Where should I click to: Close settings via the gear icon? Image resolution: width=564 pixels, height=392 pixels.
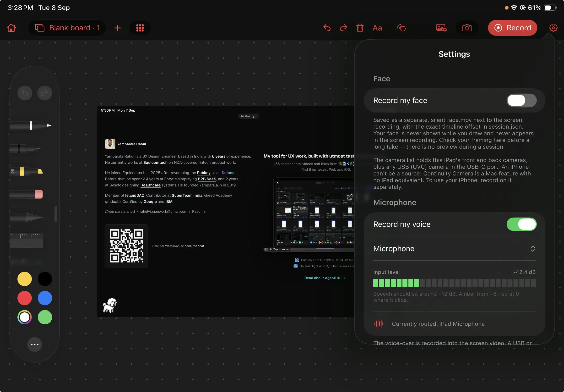pos(553,28)
